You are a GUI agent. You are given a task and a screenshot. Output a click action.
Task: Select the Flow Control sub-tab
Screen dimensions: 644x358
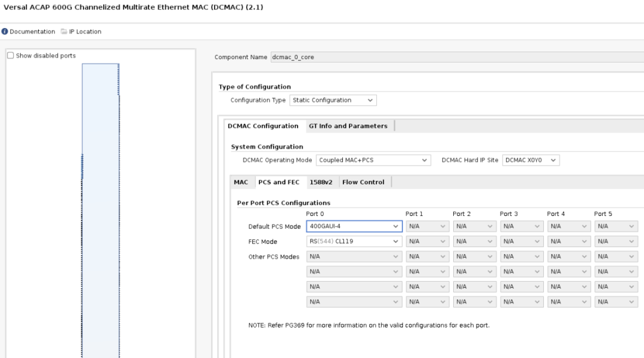pyautogui.click(x=363, y=182)
